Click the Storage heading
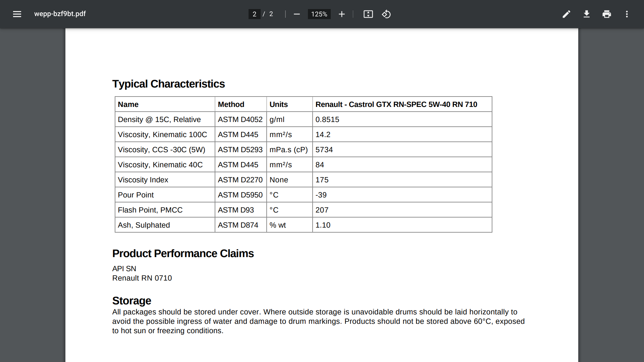 131,301
